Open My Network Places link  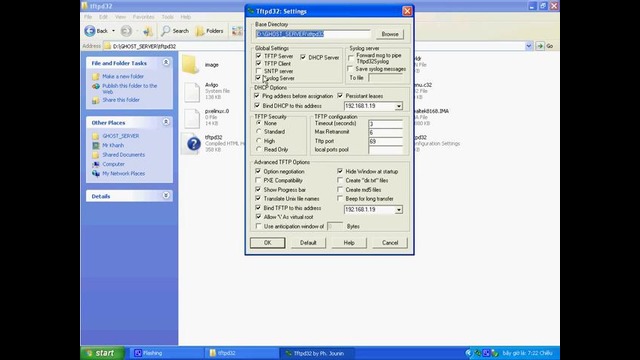(x=123, y=173)
